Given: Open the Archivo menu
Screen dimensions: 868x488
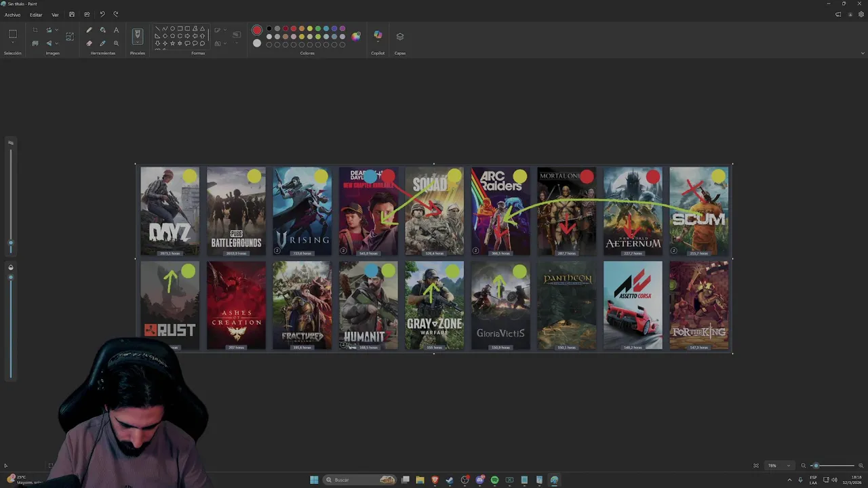Looking at the screenshot, I should coord(12,15).
